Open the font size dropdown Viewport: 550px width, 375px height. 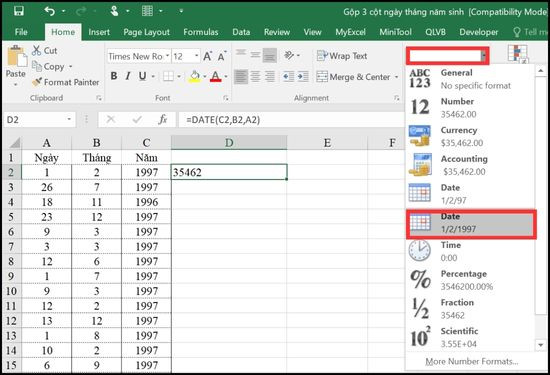(196, 56)
